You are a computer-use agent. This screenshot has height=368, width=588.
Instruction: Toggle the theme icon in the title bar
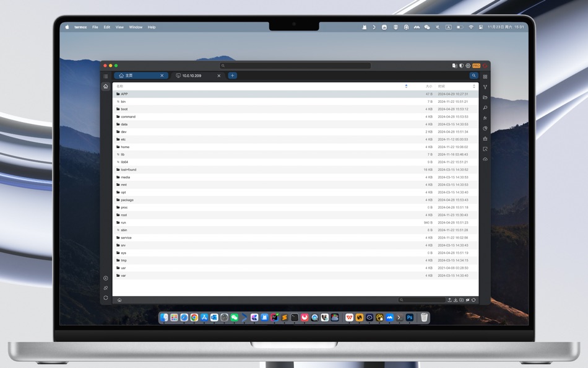click(x=461, y=65)
